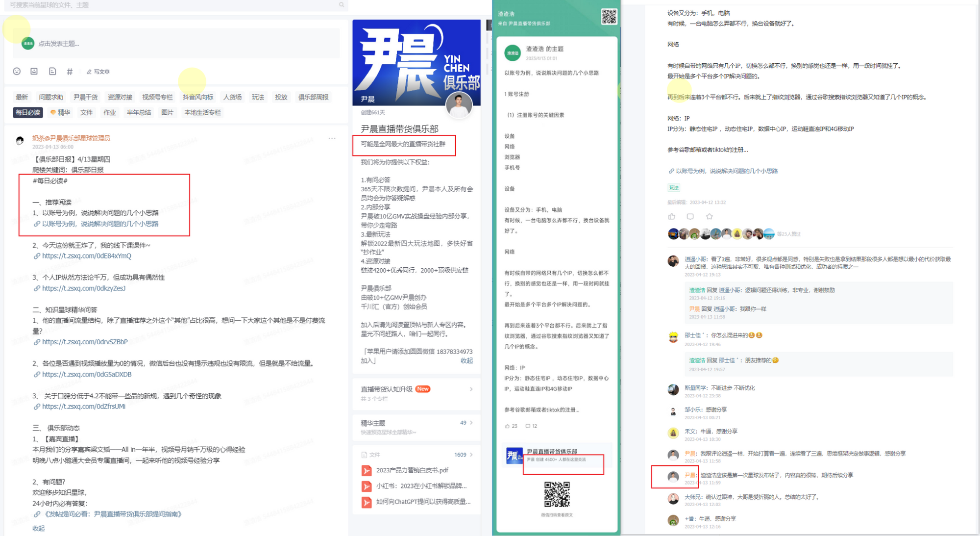The width and height of the screenshot is (980, 536).
Task: Select the 人货场 filter tab
Action: click(232, 97)
